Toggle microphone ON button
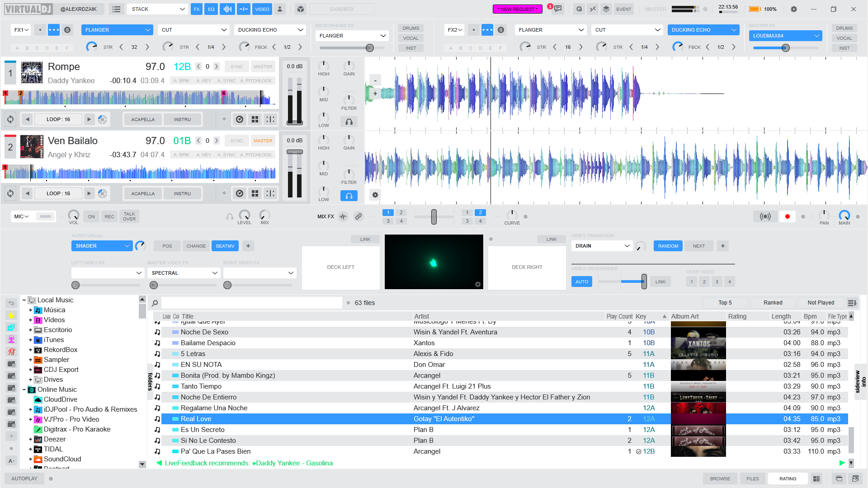 (91, 216)
